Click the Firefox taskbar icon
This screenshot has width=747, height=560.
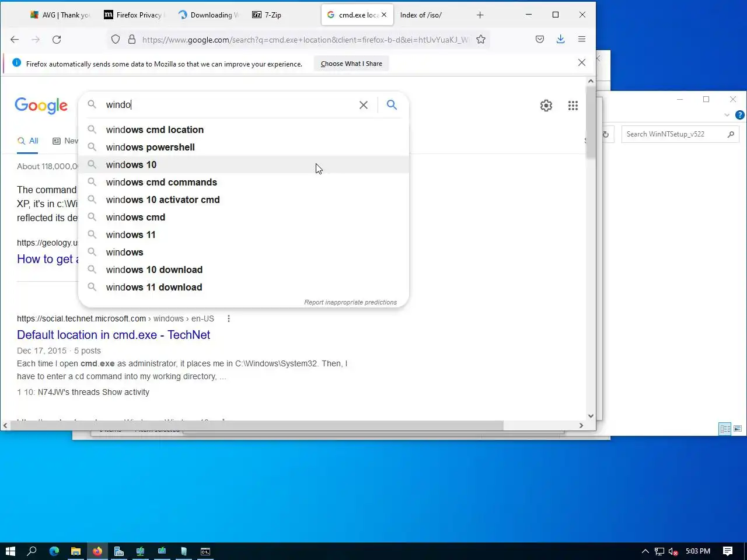(x=97, y=551)
